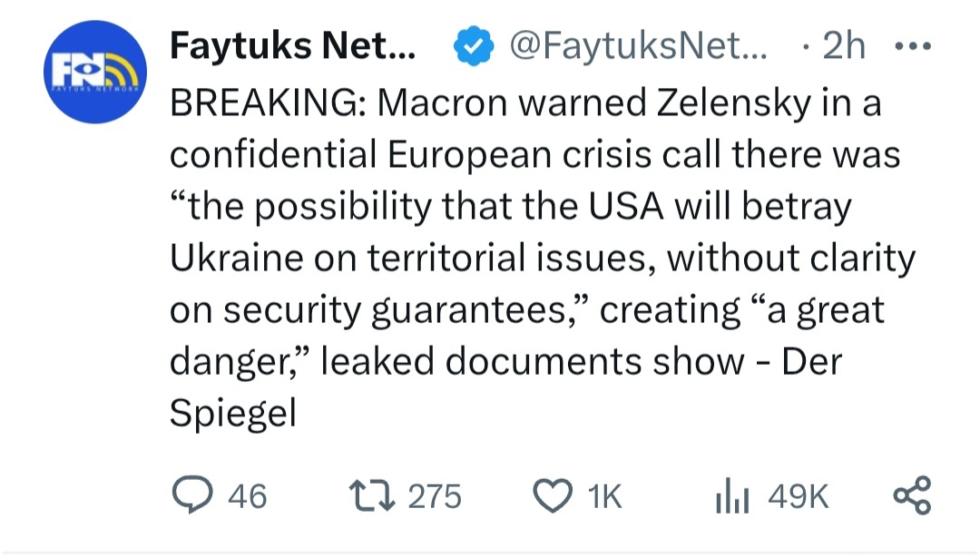Click the Faytuks Net... display name

(x=294, y=47)
